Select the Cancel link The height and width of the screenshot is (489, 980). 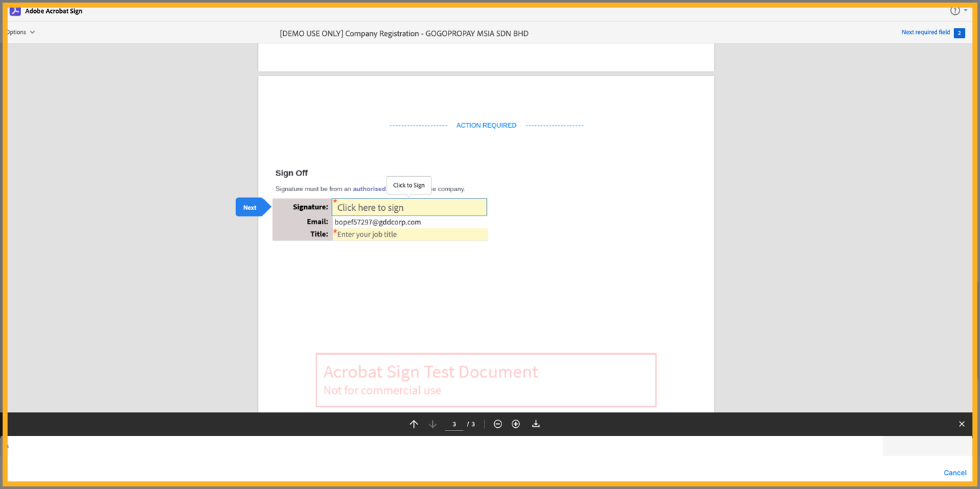click(955, 472)
